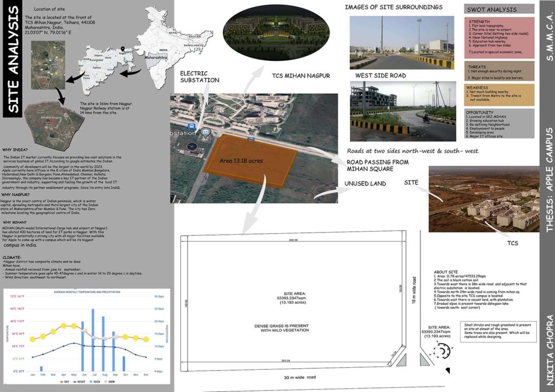This screenshot has height=392, width=555.
Task: Select the grey landmark pin on satellite map
Action: 205,133
